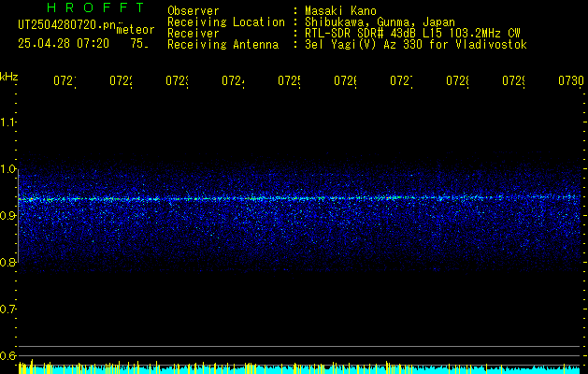The width and height of the screenshot is (588, 374).
Task: Click the cyan signal level graph at bottom
Action: click(x=299, y=368)
